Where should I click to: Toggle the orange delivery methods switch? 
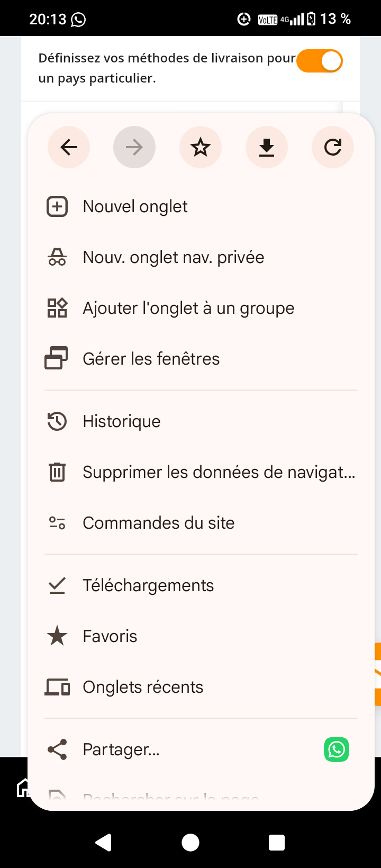320,61
